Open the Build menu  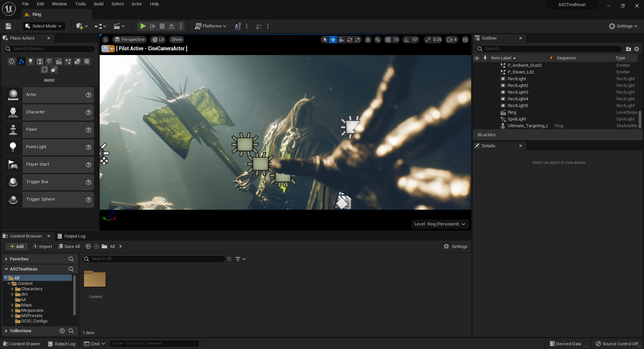[x=98, y=4]
